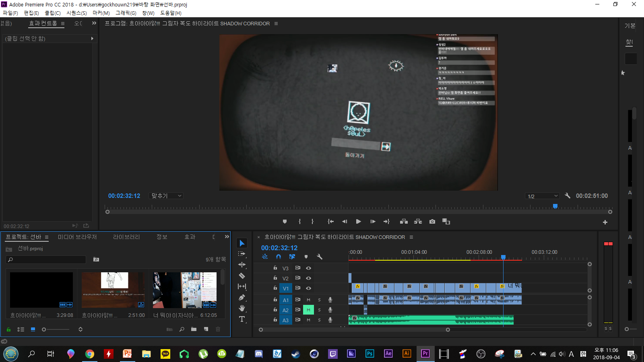Select the Slip tool

(242, 286)
